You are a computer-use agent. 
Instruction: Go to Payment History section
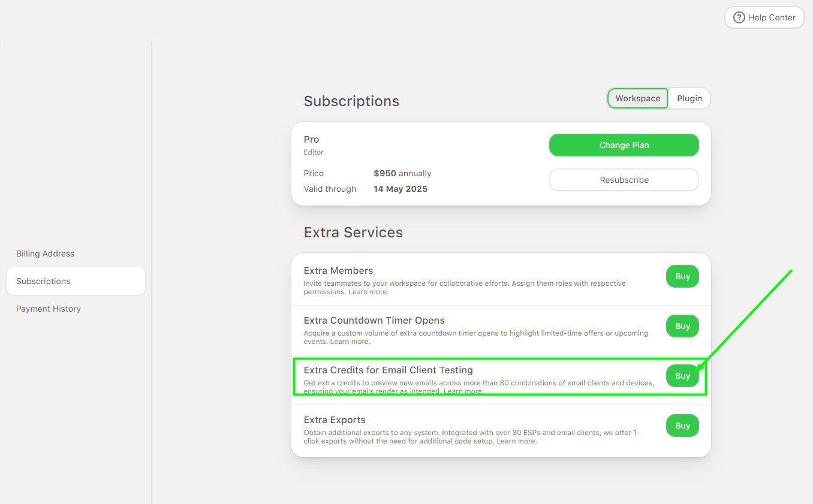pos(49,309)
